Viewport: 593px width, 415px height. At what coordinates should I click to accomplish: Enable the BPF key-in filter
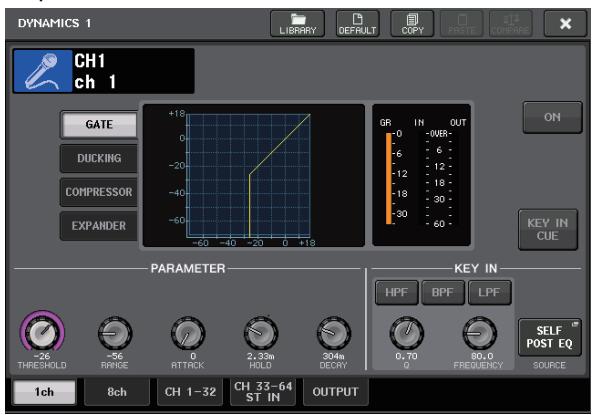(x=442, y=292)
